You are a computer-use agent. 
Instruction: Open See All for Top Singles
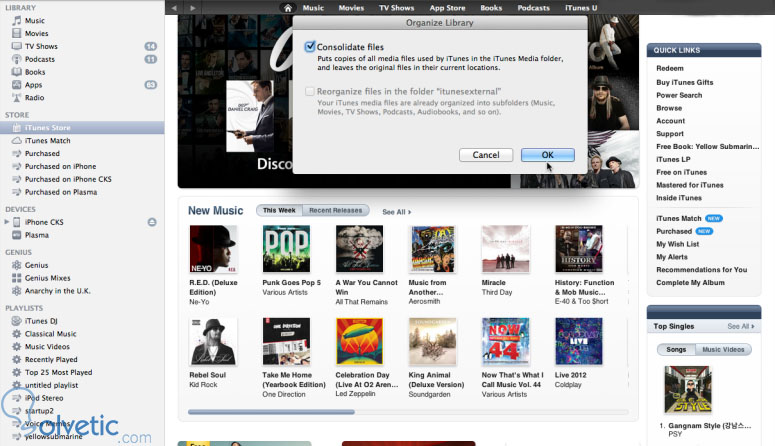tap(741, 326)
